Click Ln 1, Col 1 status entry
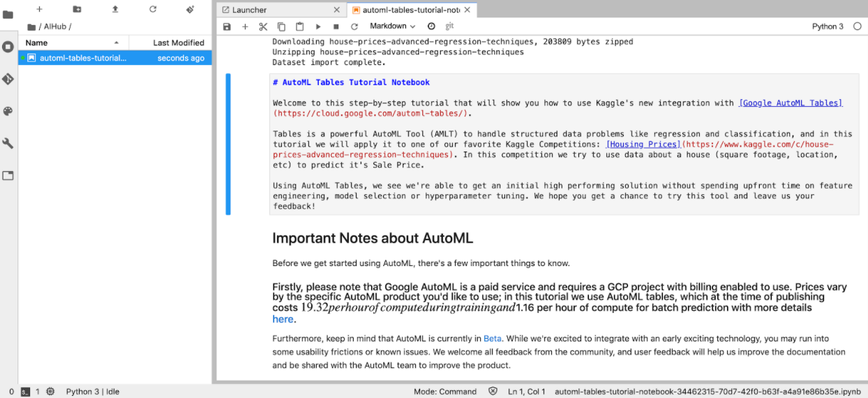Image resolution: width=868 pixels, height=398 pixels. (527, 392)
